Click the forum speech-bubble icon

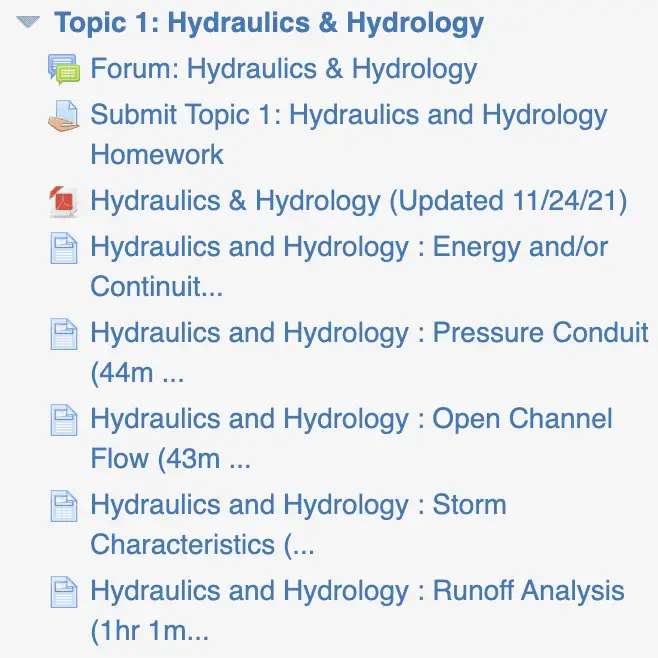coord(64,69)
